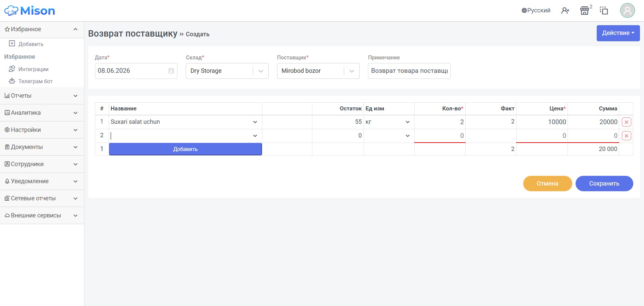644x306 pixels.
Task: Click the plus icon beside sidebar Добавить
Action: click(12, 44)
